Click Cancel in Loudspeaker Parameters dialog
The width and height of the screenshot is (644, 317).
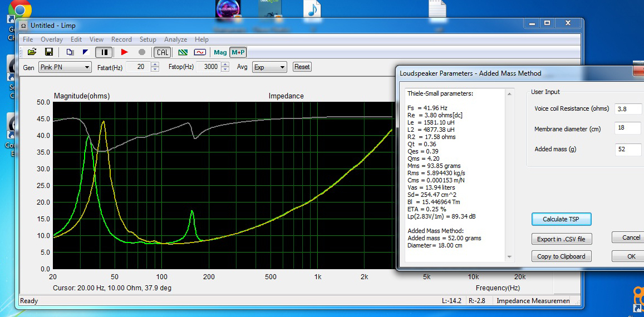pos(628,237)
